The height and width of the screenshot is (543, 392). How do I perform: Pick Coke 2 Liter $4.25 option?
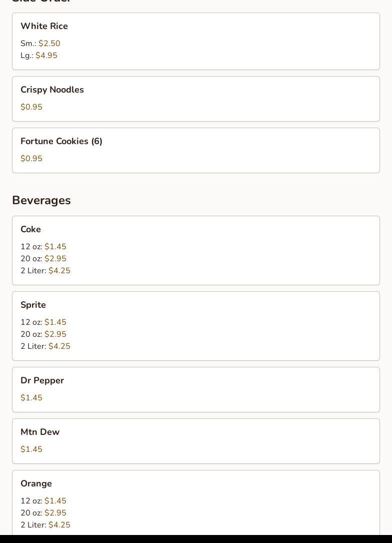point(45,270)
